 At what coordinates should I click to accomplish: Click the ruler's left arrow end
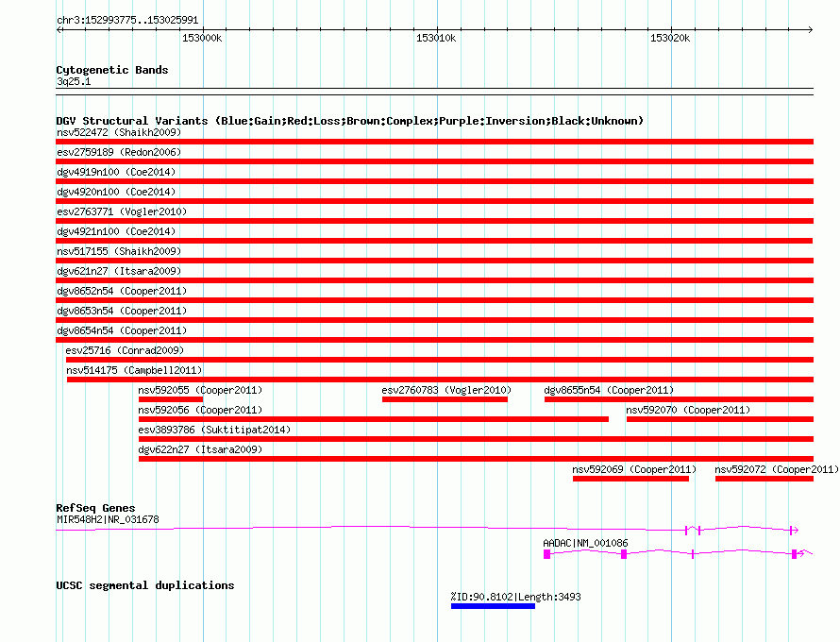(59, 29)
